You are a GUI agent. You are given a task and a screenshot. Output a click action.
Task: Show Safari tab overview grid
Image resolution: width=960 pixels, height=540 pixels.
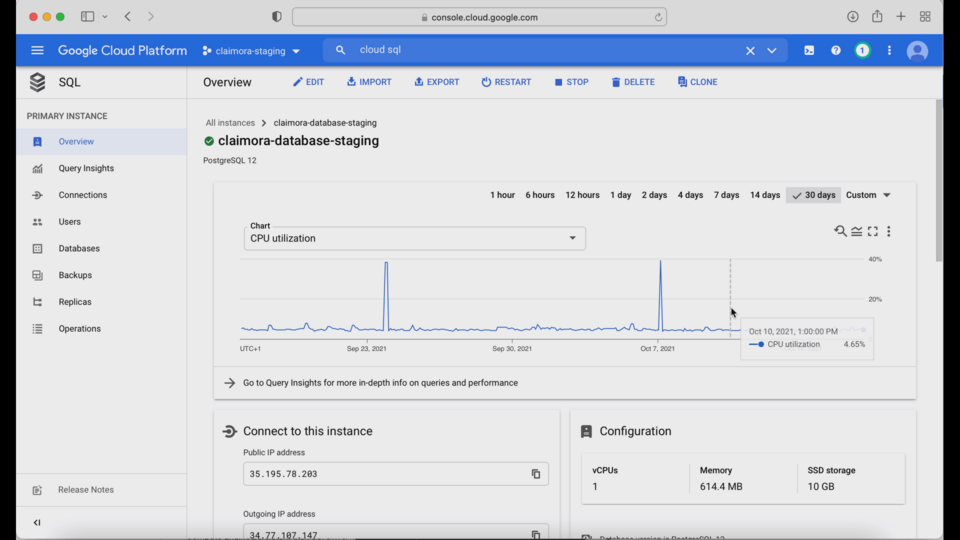[x=925, y=17]
